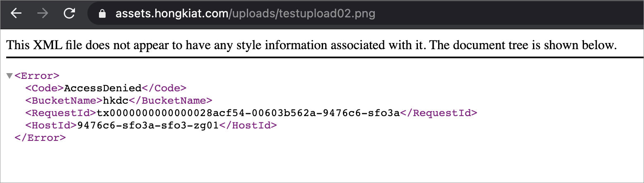This screenshot has height=183, width=644.
Task: Click the long RequestId value text
Action: point(248,113)
